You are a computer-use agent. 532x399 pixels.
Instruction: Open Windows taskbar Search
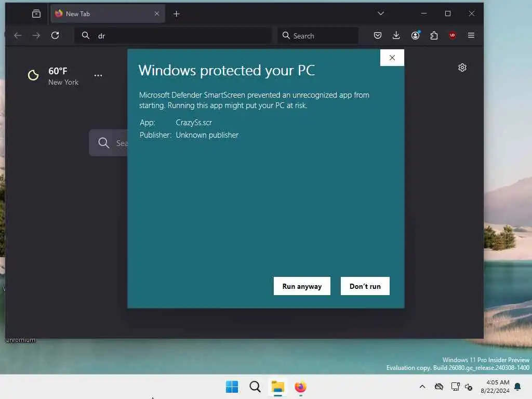coord(255,387)
